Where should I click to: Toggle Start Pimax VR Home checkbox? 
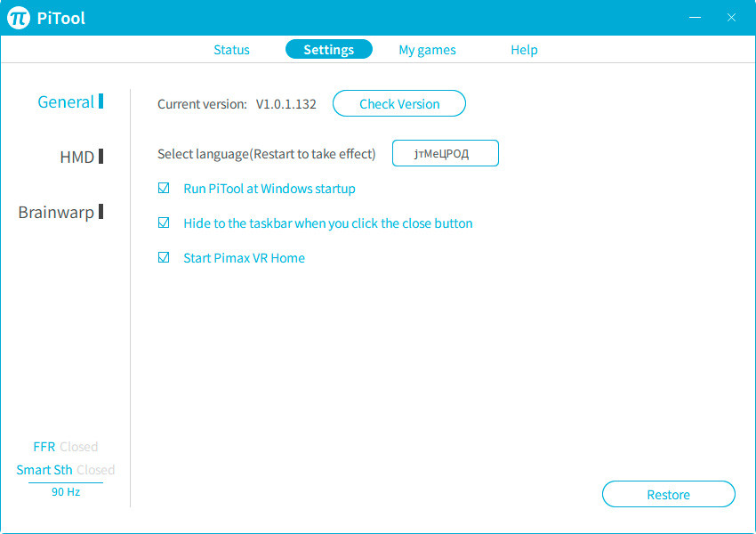pyautogui.click(x=164, y=257)
